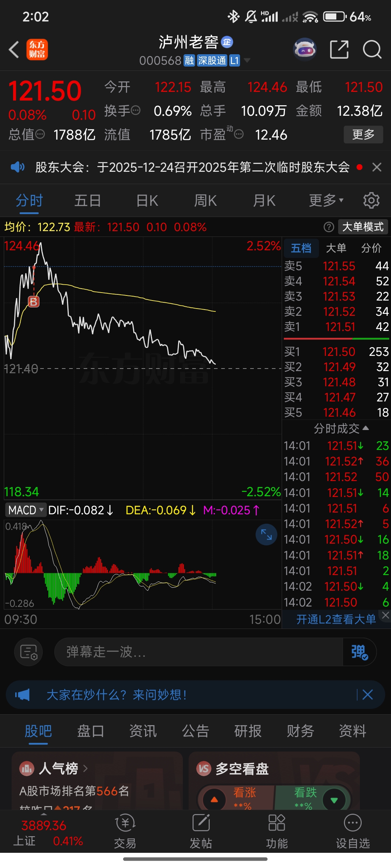The height and width of the screenshot is (868, 391).
Task: Tap the 人气榜 chart icon
Action: tap(27, 769)
